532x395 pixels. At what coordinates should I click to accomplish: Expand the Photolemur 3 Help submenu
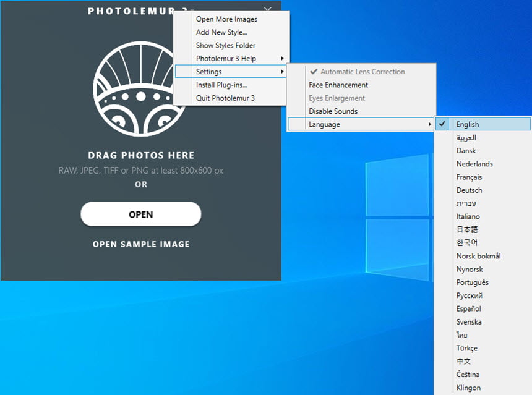tap(230, 58)
